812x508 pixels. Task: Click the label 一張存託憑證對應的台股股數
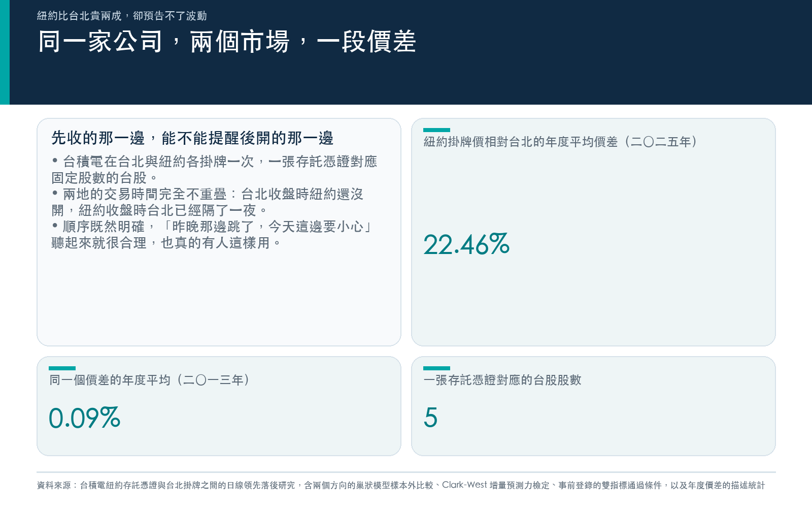502,380
